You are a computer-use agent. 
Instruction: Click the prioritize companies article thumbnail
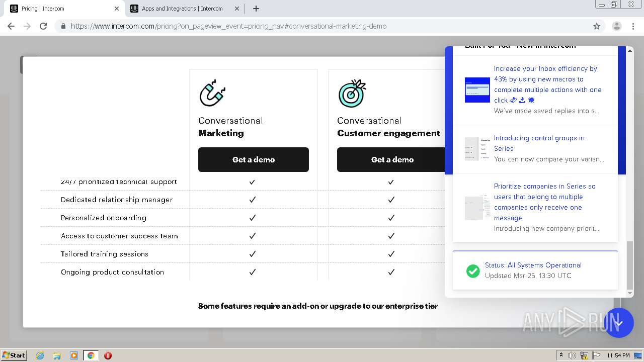pyautogui.click(x=477, y=208)
